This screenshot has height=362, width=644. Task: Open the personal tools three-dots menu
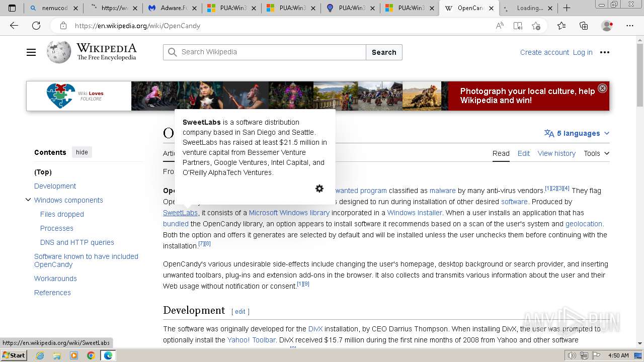pos(605,52)
